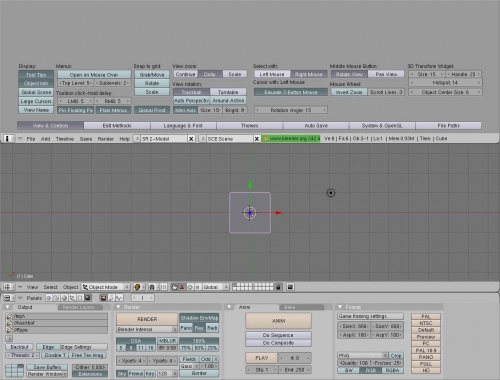The image size is (500, 380).
Task: Select the rotate manipulator circle icon
Action: coord(190,287)
